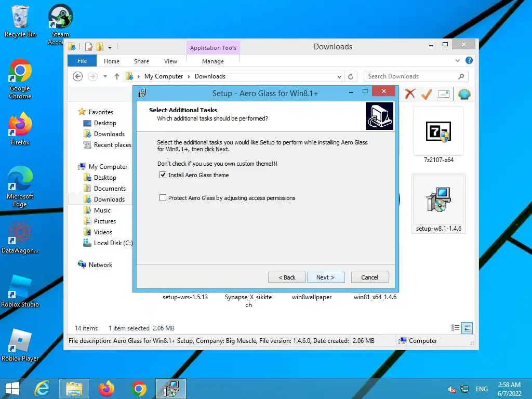The image size is (532, 399).
Task: Open the Firefox desktop shortcut
Action: point(20,129)
